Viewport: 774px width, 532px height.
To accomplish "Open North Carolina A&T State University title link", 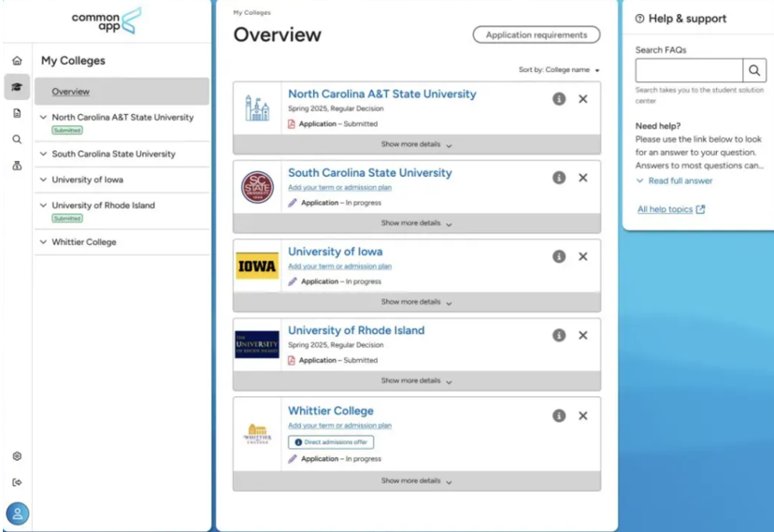I will (382, 93).
